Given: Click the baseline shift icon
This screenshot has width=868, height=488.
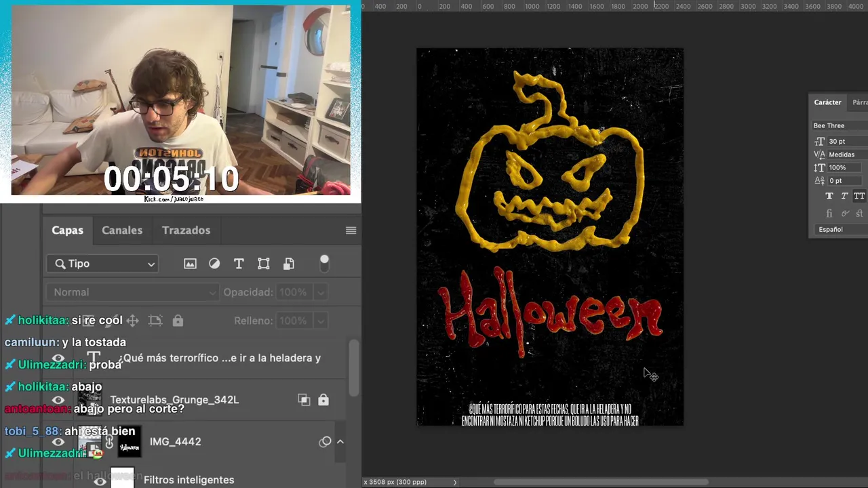Looking at the screenshot, I should pos(819,181).
